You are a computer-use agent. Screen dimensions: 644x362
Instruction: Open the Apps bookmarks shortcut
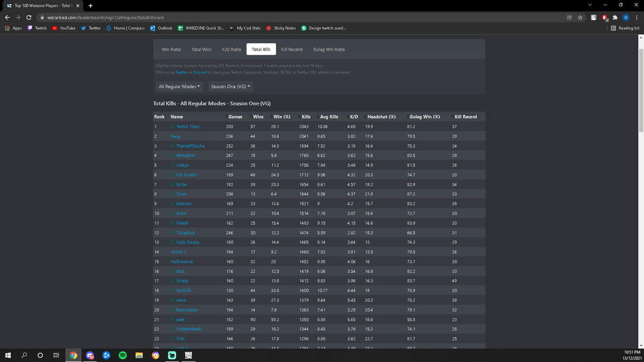13,28
